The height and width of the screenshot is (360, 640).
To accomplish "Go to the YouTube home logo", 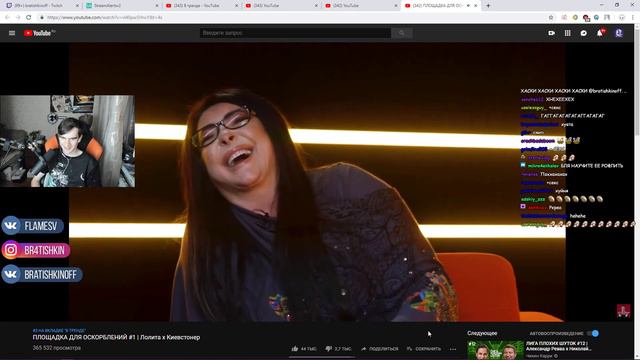I will pyautogui.click(x=39, y=33).
